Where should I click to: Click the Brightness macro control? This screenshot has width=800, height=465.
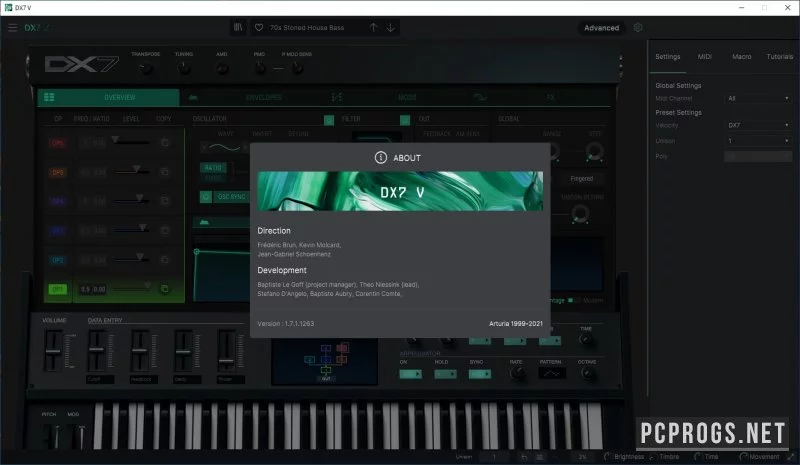click(x=624, y=457)
